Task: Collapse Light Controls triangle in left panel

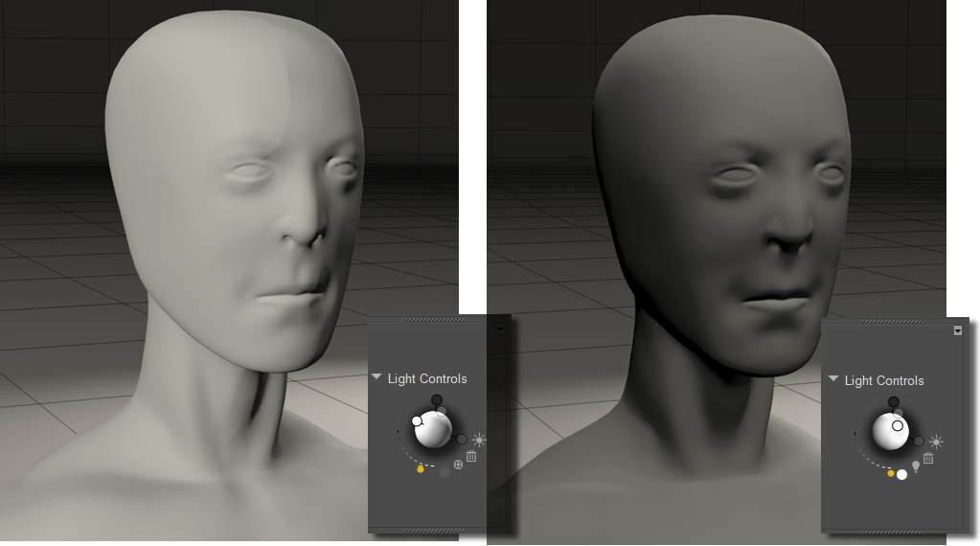Action: point(376,376)
